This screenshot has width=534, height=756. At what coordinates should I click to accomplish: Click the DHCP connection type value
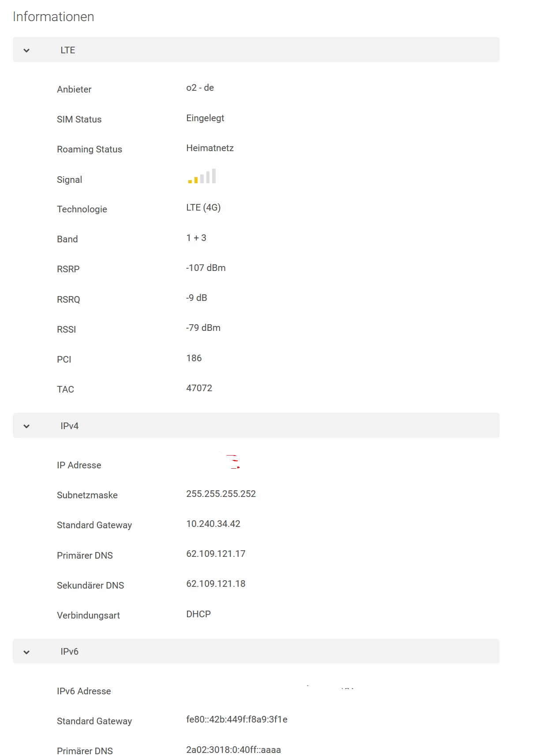pyautogui.click(x=198, y=614)
